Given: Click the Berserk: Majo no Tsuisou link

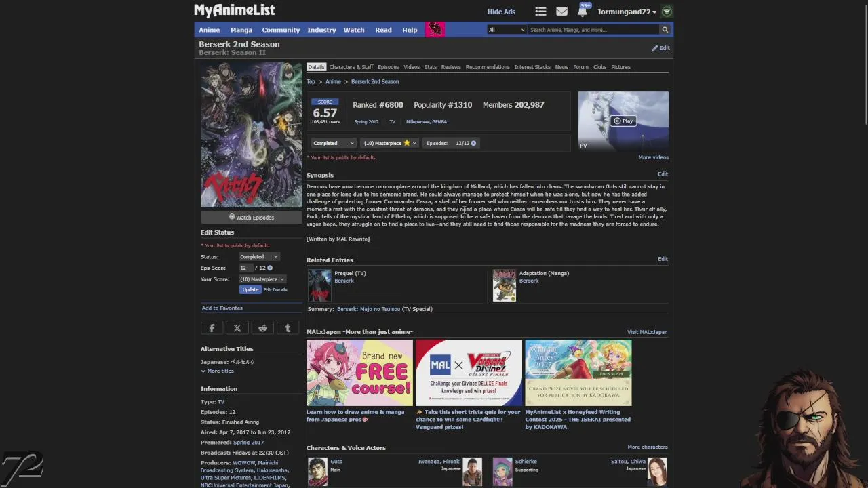Looking at the screenshot, I should (368, 309).
